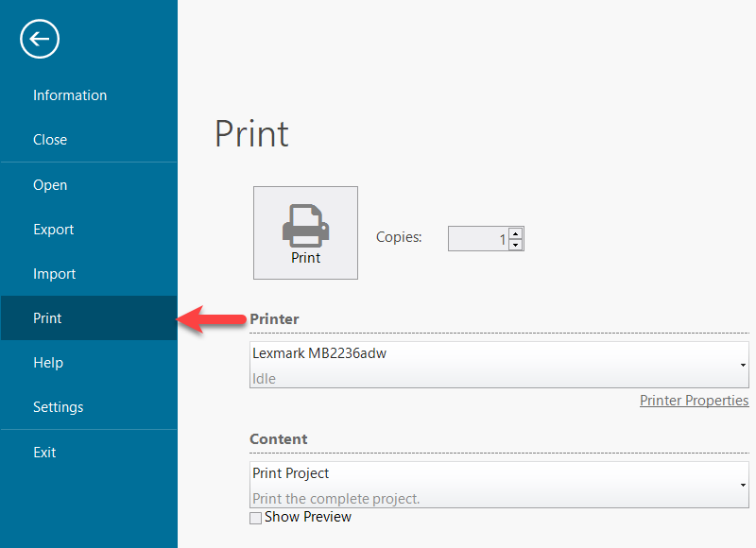Click Exit in the sidebar
This screenshot has width=756, height=548.
pos(45,453)
